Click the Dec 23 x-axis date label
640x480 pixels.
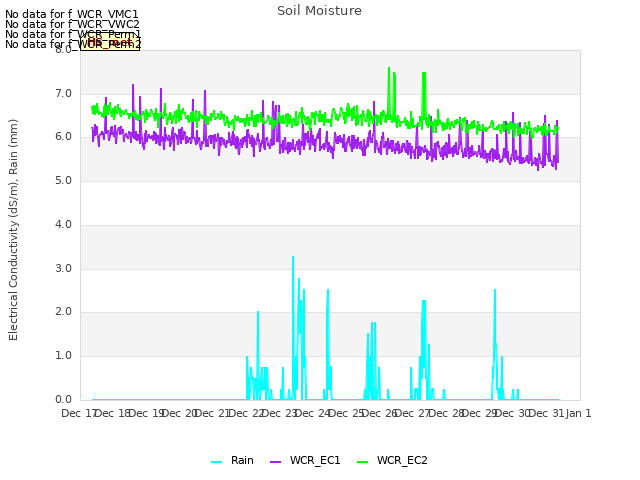point(280,413)
